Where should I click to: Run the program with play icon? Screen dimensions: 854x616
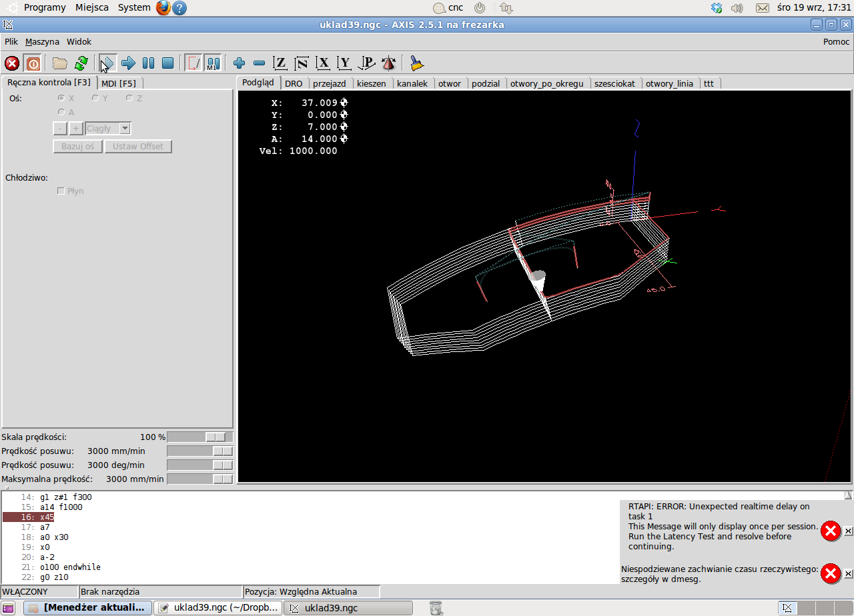[107, 63]
